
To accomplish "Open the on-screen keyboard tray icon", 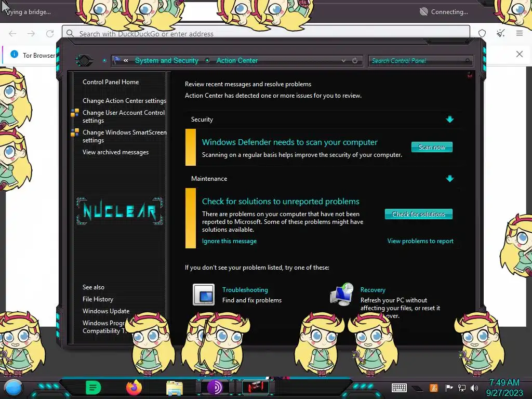I will tap(399, 388).
